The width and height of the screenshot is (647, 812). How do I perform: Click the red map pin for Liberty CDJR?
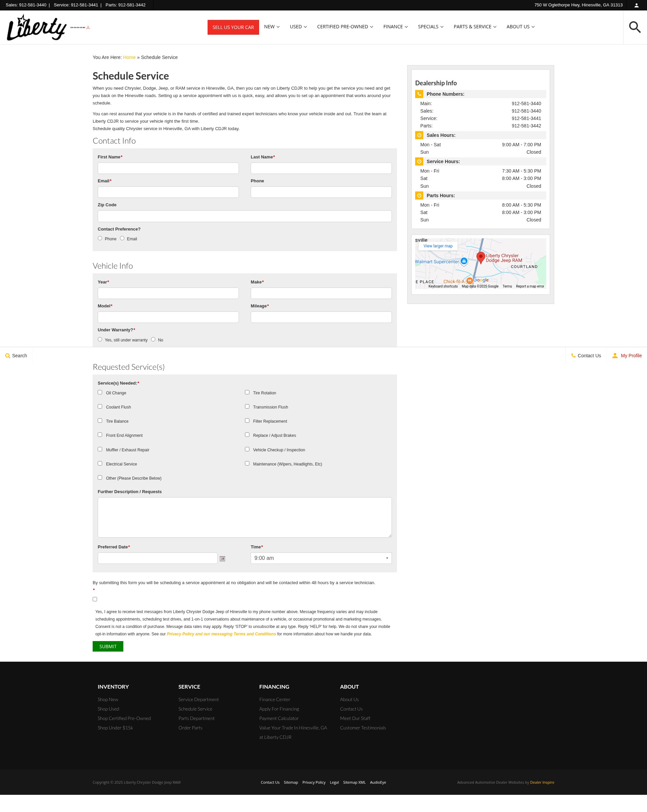(481, 258)
